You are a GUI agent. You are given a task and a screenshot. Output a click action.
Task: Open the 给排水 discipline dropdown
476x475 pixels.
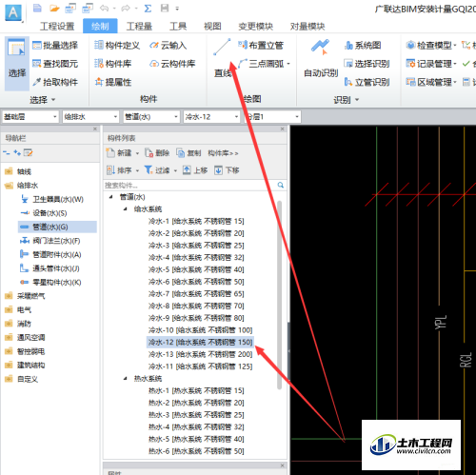[x=90, y=117]
